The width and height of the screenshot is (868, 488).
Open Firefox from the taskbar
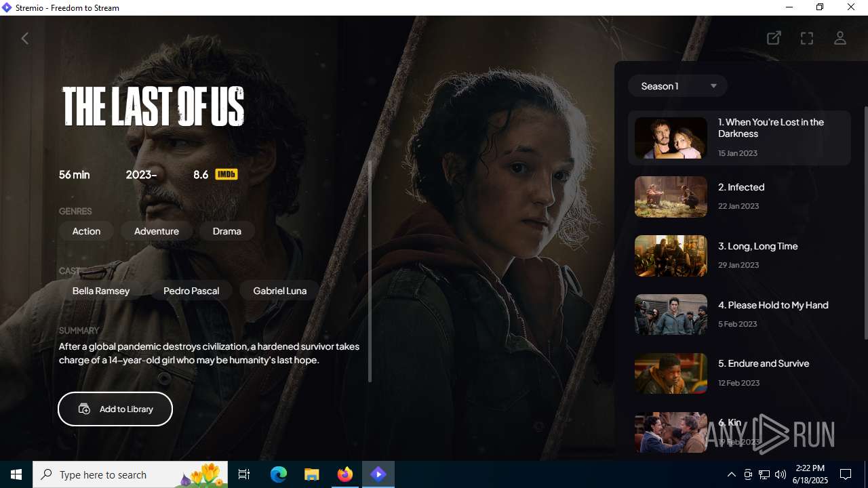tap(345, 474)
